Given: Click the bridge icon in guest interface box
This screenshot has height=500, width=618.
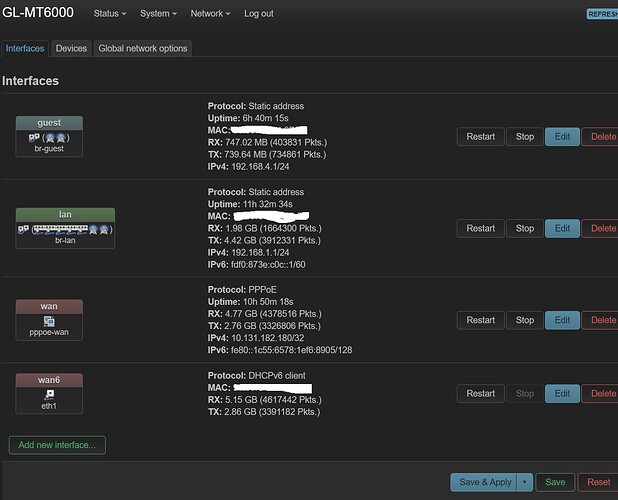Looking at the screenshot, I should 34,138.
